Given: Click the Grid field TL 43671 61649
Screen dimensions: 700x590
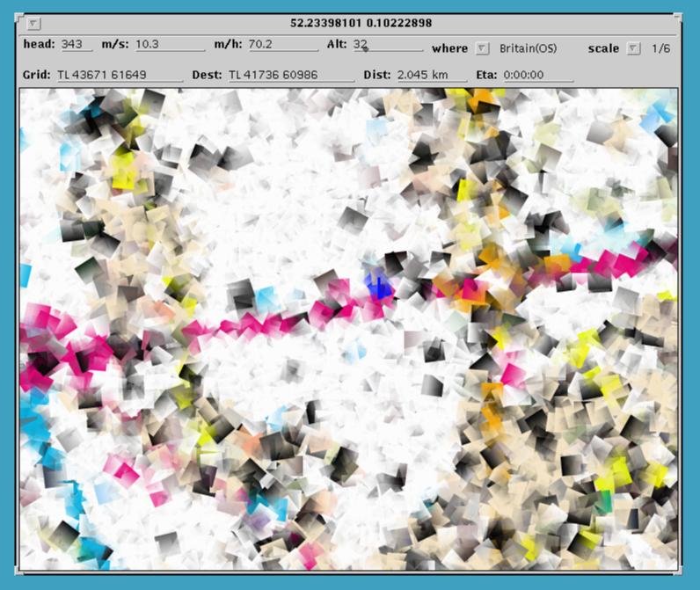Looking at the screenshot, I should point(120,75).
